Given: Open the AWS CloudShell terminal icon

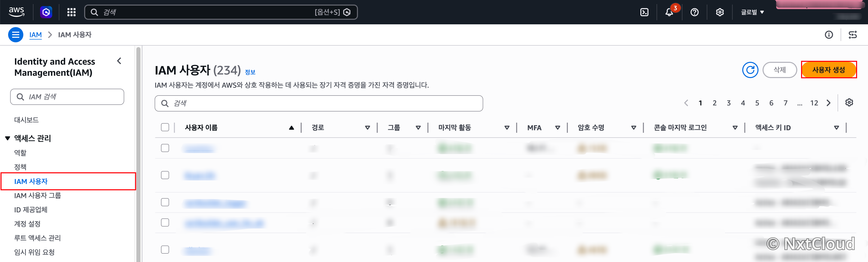Looking at the screenshot, I should [x=644, y=12].
